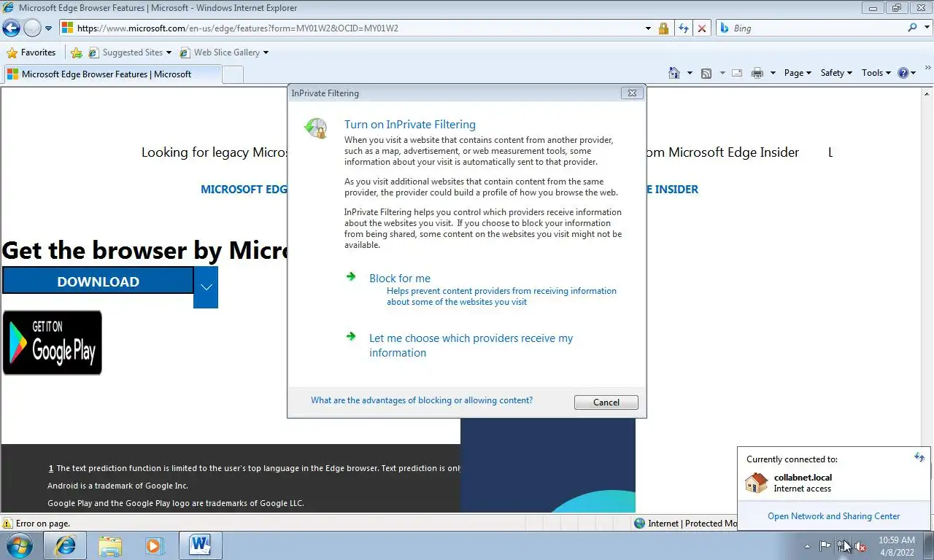Click the blue DOWNLOAD button
The width and height of the screenshot is (934, 560).
pyautogui.click(x=98, y=281)
